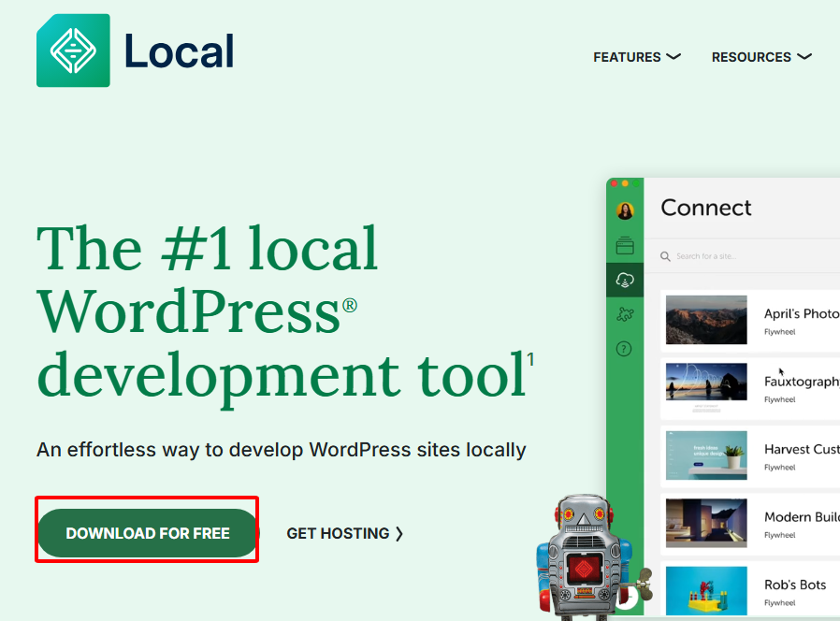Select the Connect cloud icon in sidebar
840x621 pixels.
point(625,280)
